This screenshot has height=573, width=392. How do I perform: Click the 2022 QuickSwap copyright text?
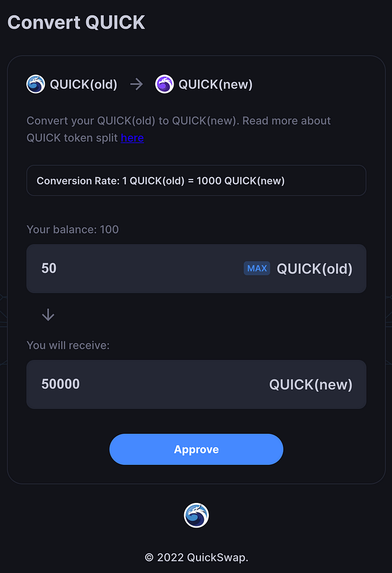pos(196,557)
